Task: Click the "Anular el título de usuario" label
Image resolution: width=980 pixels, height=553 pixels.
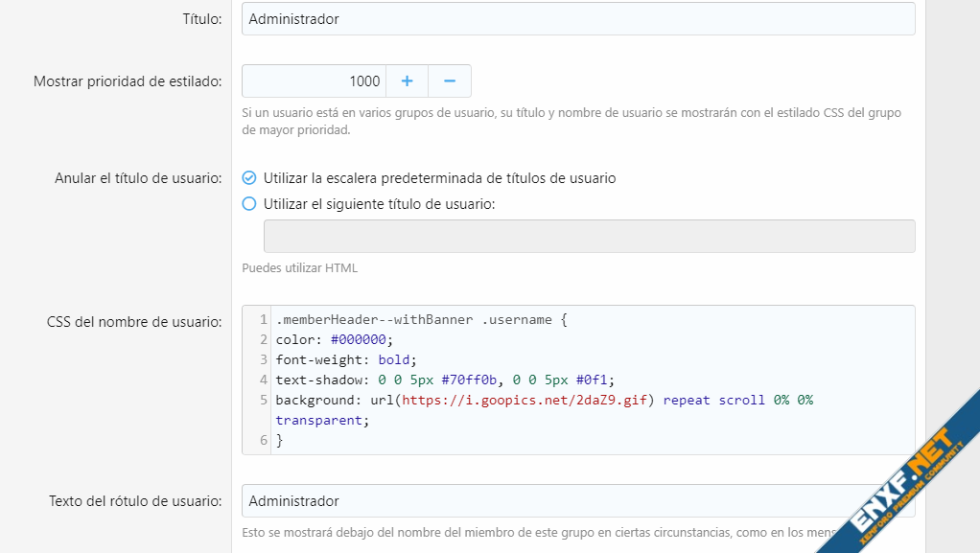Action: point(138,178)
